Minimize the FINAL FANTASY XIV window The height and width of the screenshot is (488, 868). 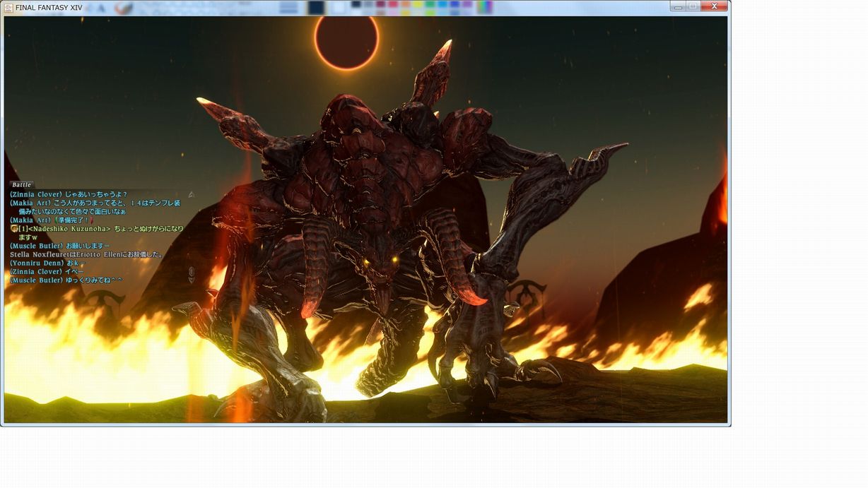point(679,6)
